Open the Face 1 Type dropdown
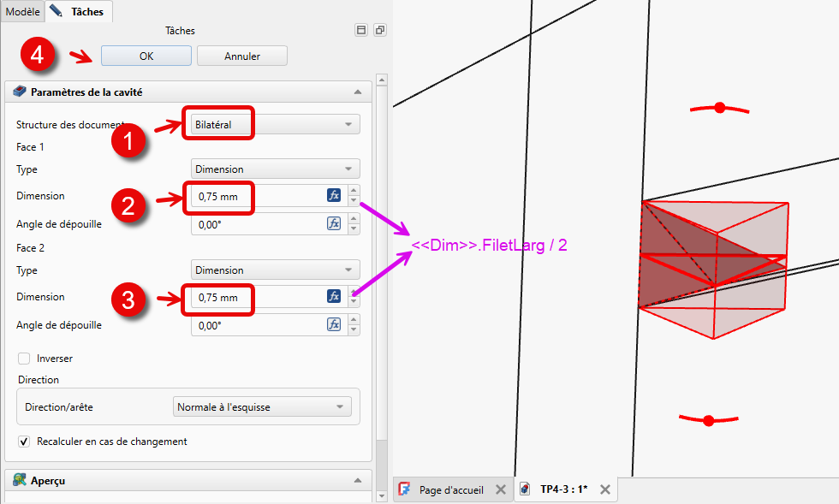This screenshot has width=839, height=504. tap(274, 169)
